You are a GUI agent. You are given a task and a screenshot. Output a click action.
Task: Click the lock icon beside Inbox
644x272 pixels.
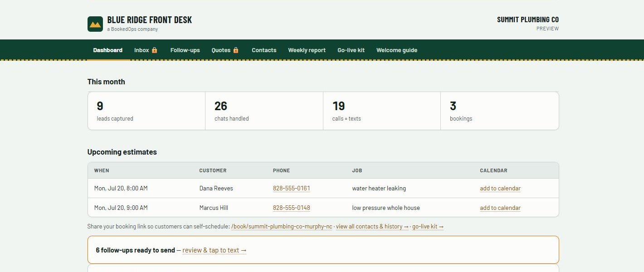pyautogui.click(x=154, y=50)
